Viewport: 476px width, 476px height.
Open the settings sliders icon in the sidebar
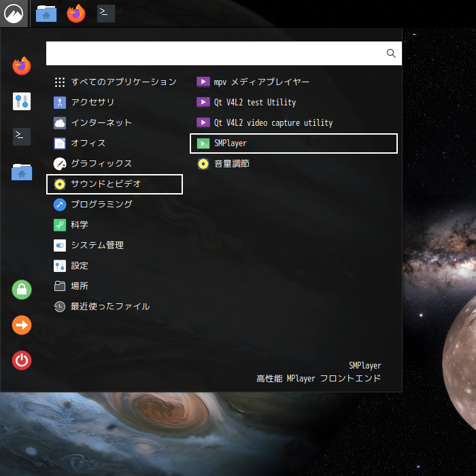coord(22,101)
